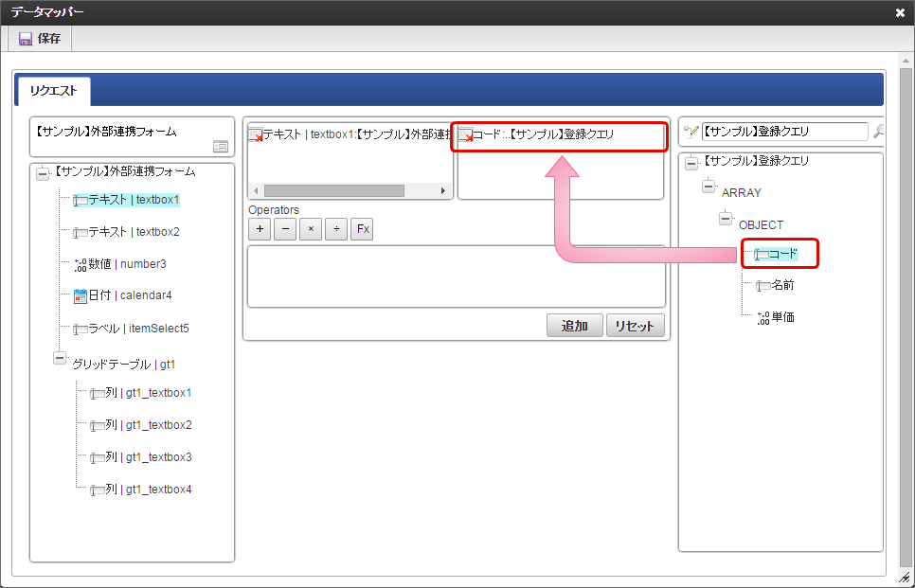The image size is (915, 588).
Task: Select テキスト | textbox1 tree item
Action: click(x=126, y=200)
